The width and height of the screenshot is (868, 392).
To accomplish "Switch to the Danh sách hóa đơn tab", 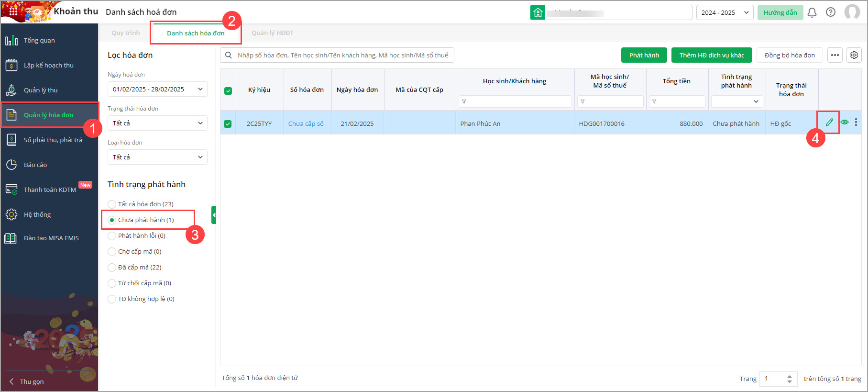I will click(x=196, y=33).
